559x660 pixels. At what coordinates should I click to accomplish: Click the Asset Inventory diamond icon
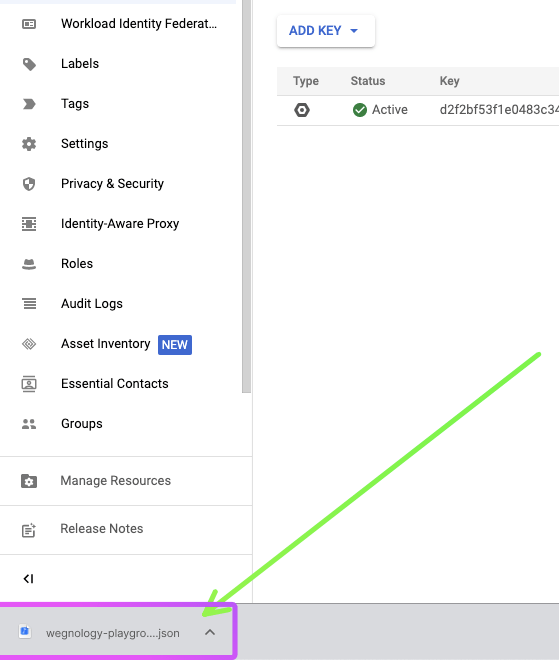[29, 344]
